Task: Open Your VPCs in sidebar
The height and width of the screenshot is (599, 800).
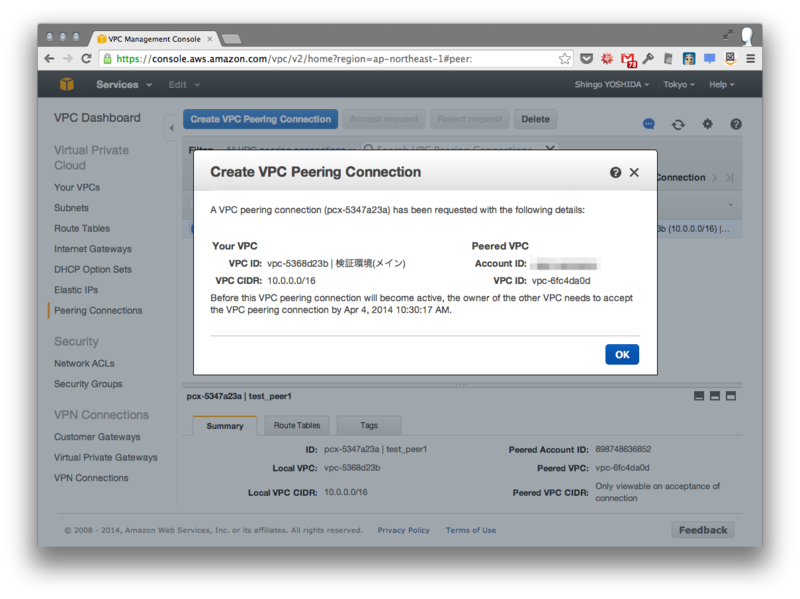Action: (77, 187)
